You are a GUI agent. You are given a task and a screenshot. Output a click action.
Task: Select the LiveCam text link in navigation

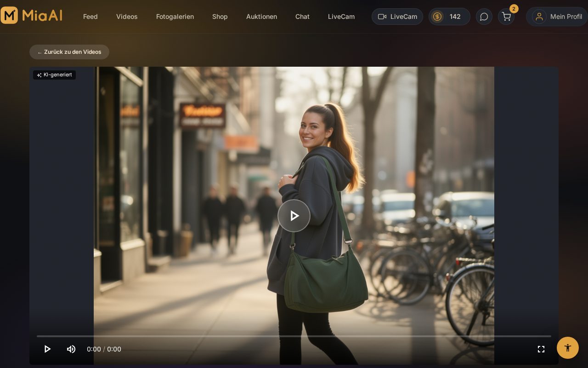pyautogui.click(x=341, y=17)
